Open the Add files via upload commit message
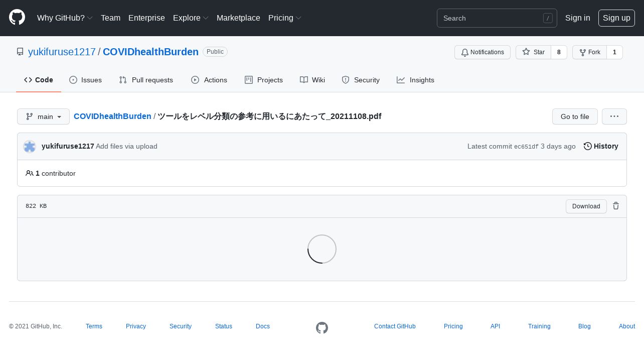 126,146
